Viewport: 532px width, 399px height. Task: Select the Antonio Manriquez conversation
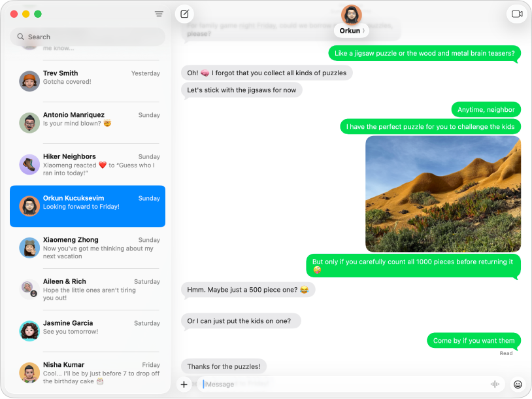87,123
